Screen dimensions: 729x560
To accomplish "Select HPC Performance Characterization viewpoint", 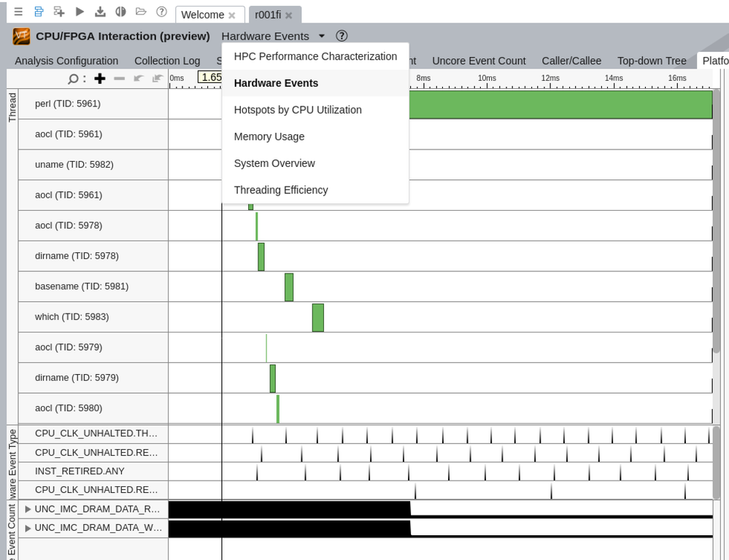I will 315,56.
